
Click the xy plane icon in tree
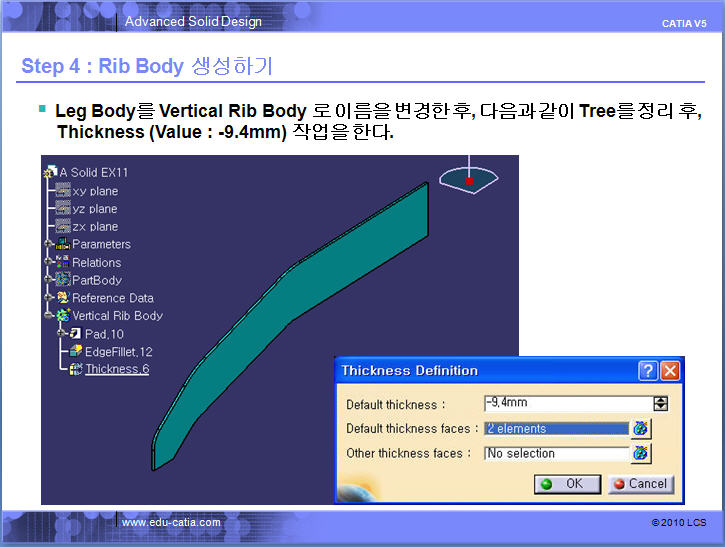point(63,191)
